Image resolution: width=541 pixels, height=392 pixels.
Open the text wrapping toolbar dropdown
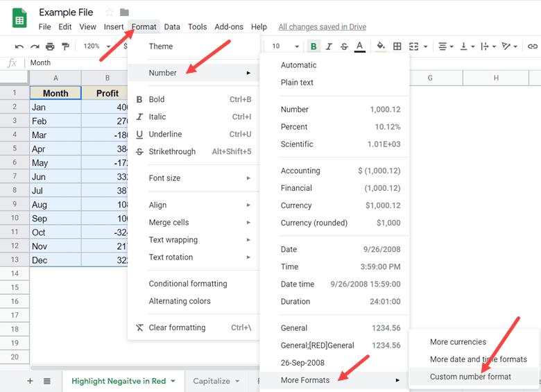488,46
